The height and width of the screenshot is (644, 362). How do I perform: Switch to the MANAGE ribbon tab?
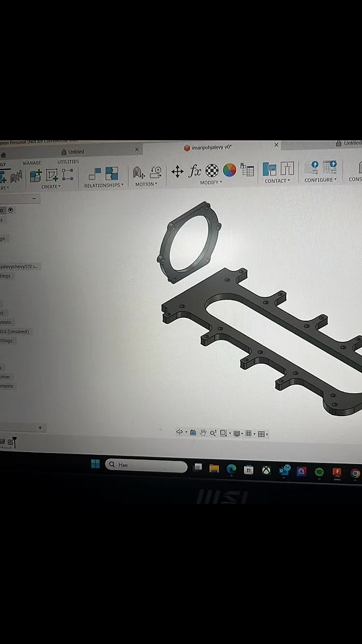(x=32, y=163)
